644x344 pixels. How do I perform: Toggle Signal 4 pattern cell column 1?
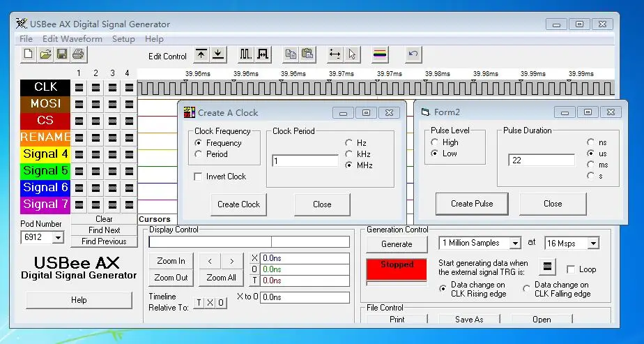click(79, 155)
